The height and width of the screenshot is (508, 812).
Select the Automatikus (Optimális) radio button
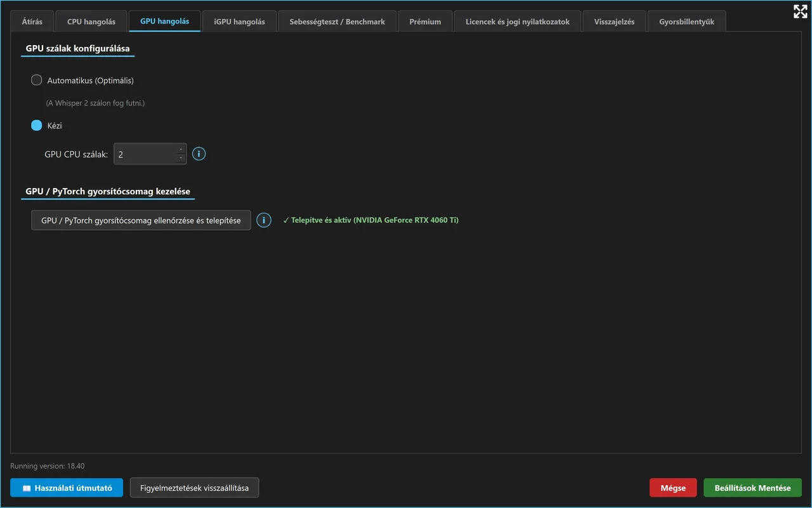pos(37,81)
